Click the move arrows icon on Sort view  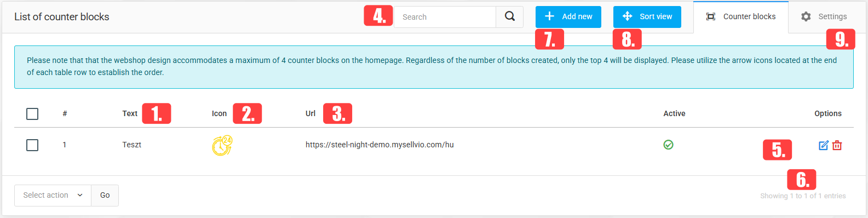pos(627,16)
